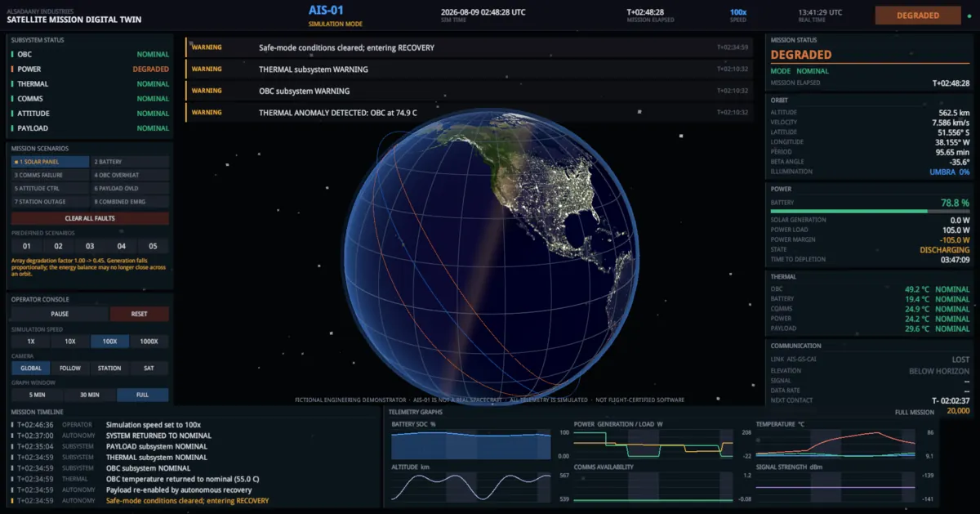The height and width of the screenshot is (514, 980).
Task: Click the 100x speed indicator in header
Action: click(738, 12)
